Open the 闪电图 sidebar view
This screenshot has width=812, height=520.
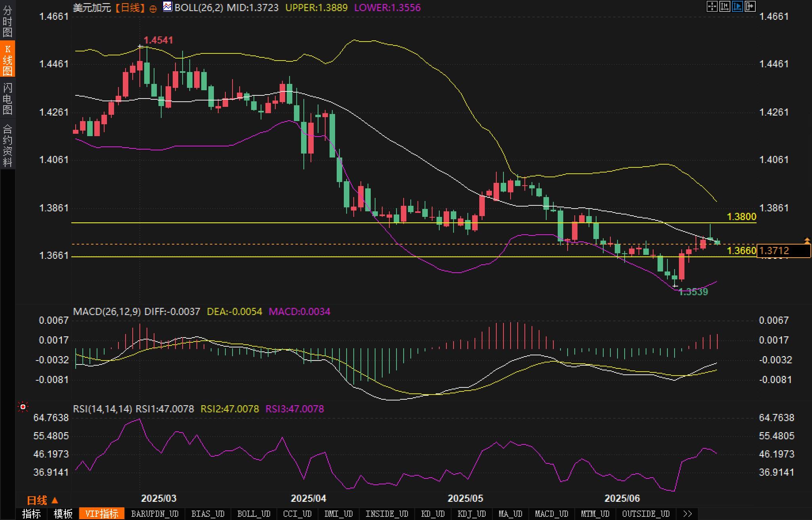coord(8,99)
